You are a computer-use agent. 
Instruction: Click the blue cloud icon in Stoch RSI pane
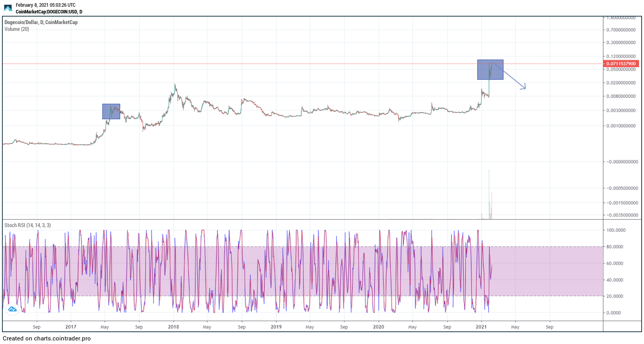12,309
